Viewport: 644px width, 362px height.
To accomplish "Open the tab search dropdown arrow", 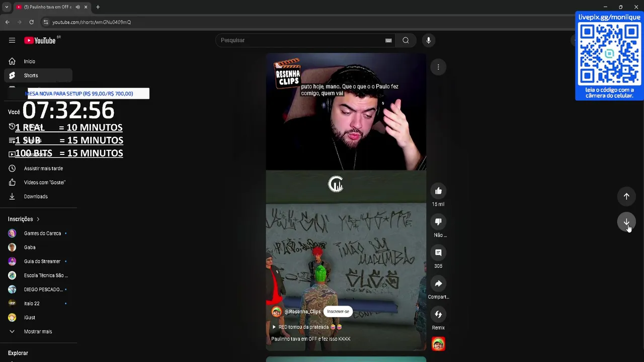I will tap(6, 7).
